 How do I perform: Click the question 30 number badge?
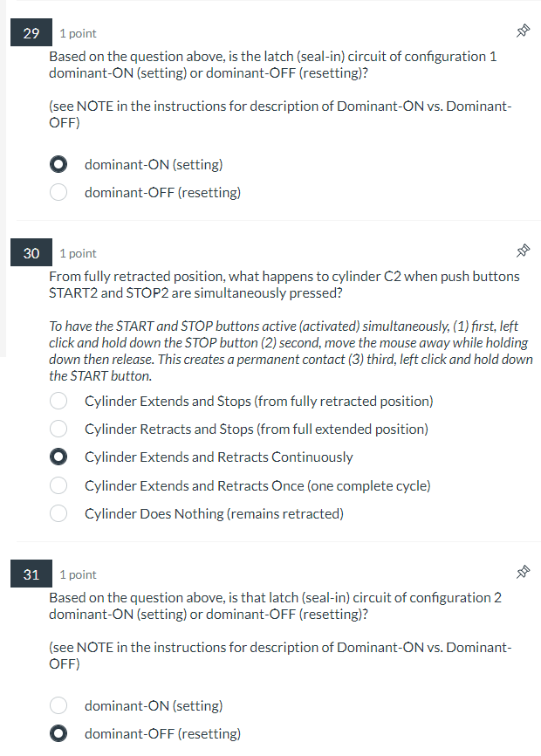point(31,252)
